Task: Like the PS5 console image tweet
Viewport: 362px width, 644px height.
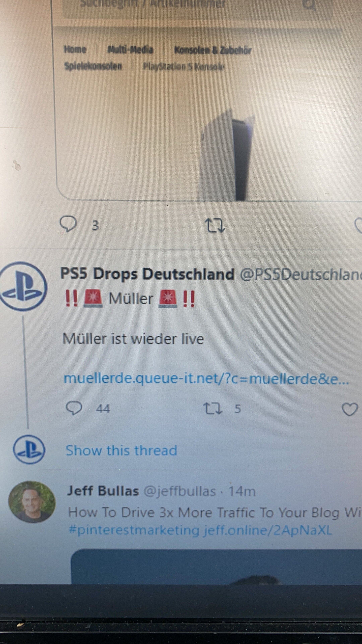Action: [x=358, y=225]
